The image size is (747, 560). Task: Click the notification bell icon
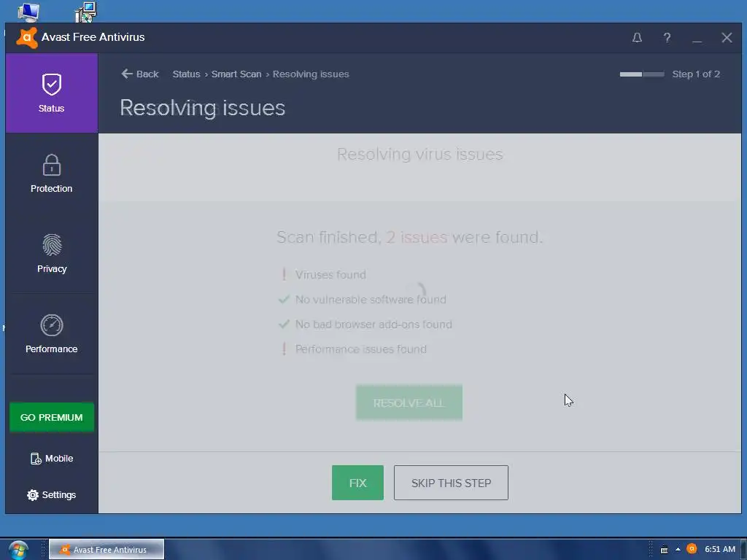pyautogui.click(x=637, y=38)
